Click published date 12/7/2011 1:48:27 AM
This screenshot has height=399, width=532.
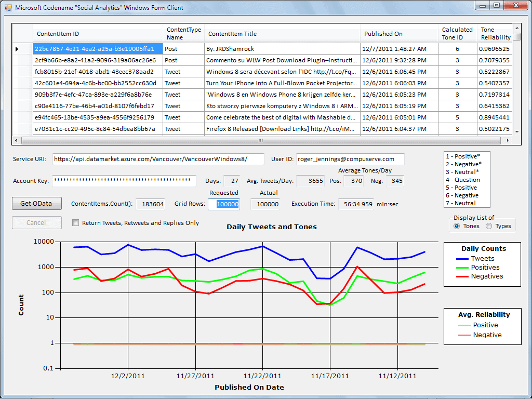tap(400, 49)
